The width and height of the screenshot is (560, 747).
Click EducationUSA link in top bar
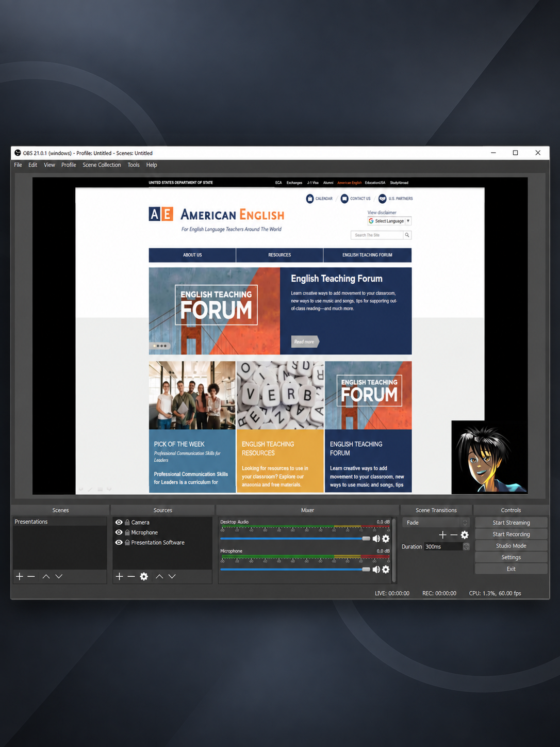coord(375,183)
